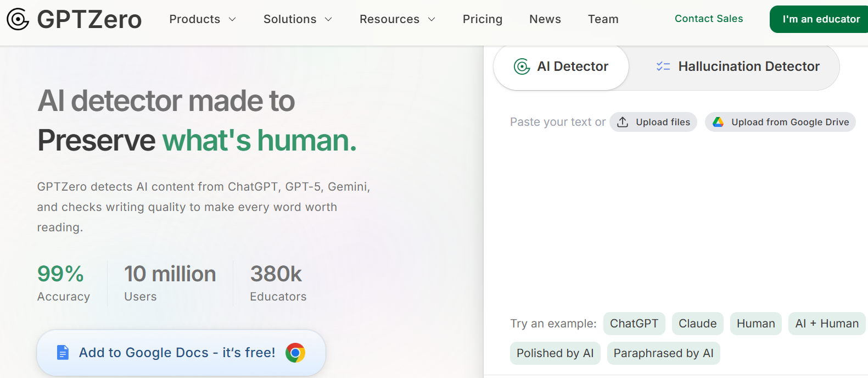This screenshot has width=868, height=378.
Task: Open the Products menu
Action: click(203, 19)
